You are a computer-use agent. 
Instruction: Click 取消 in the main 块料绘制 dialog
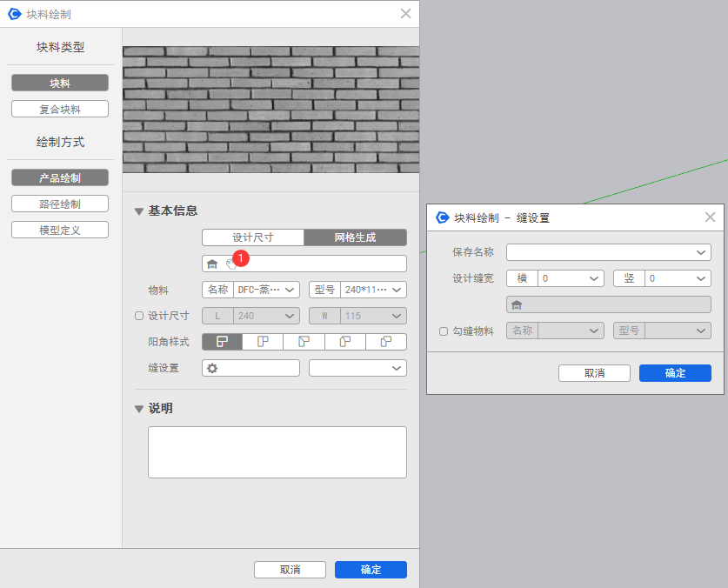[290, 570]
